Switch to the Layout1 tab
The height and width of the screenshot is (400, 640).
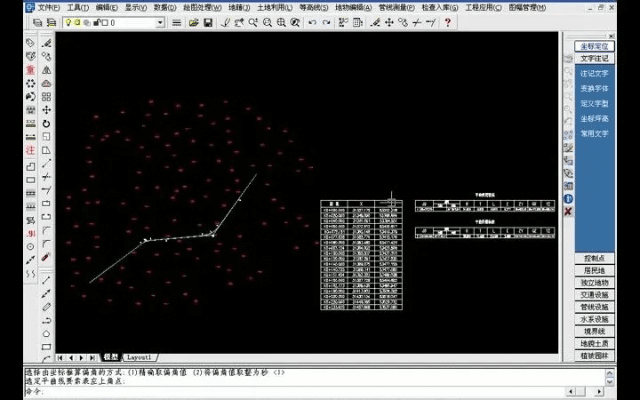click(140, 356)
